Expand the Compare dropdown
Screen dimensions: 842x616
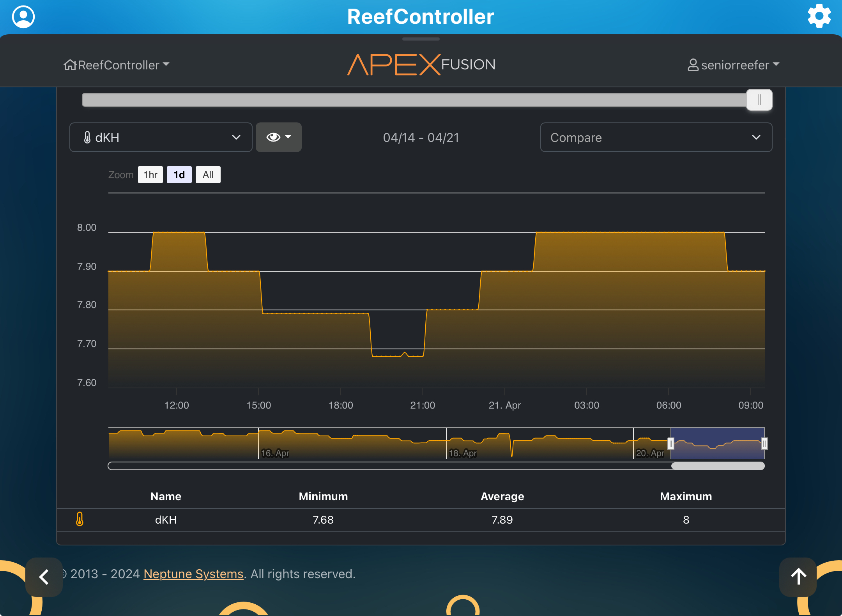[x=656, y=137]
